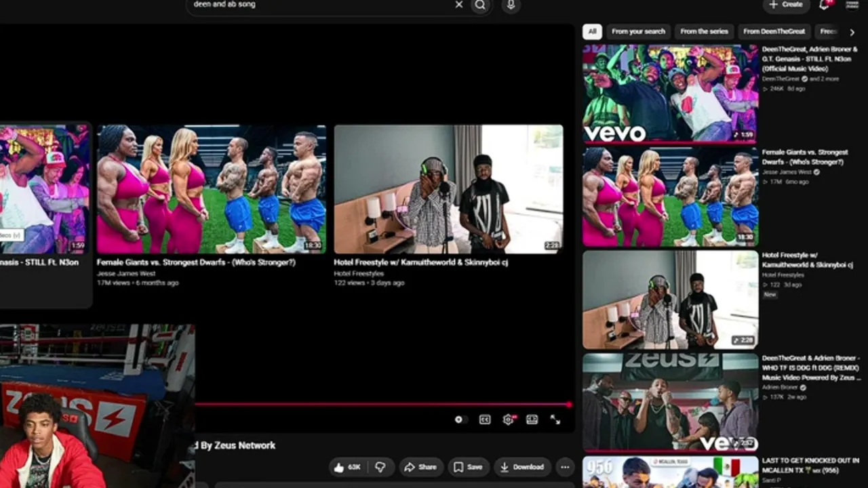
Task: Enter full screen mode
Action: tap(555, 420)
